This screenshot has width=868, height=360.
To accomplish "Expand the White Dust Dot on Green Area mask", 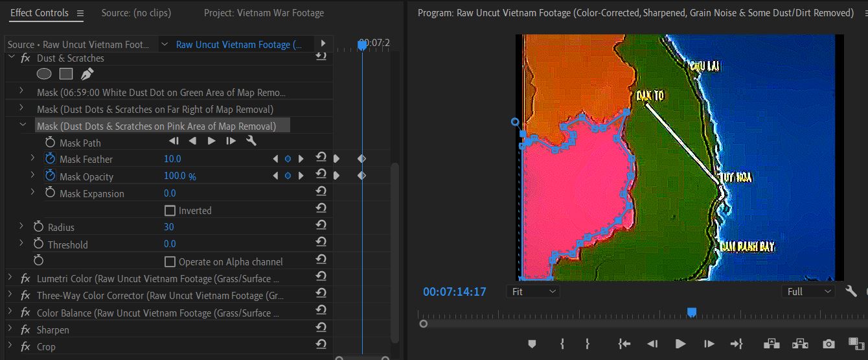I will (21, 91).
